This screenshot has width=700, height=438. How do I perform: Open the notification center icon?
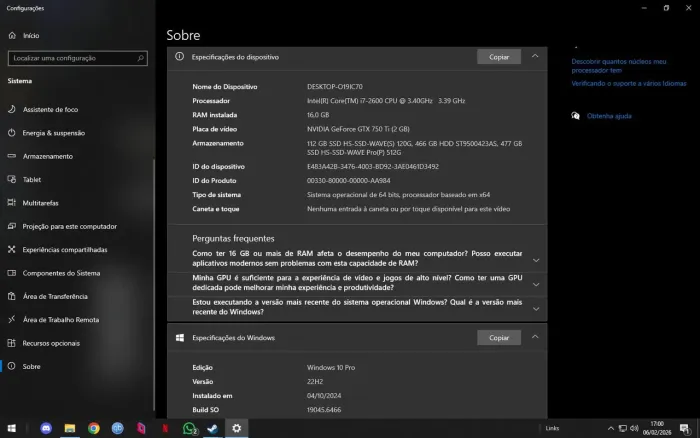coord(685,429)
